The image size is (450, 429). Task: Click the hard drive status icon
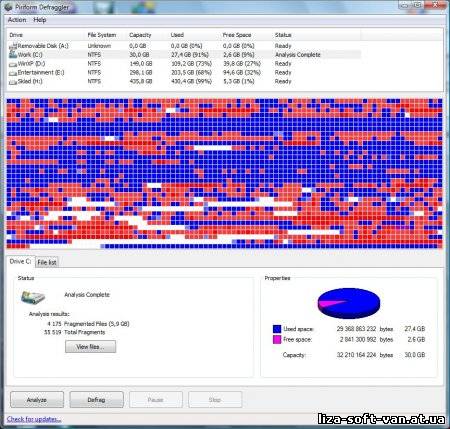point(33,297)
